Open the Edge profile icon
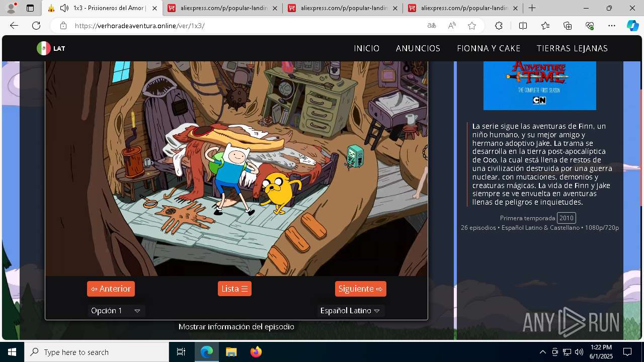The width and height of the screenshot is (644, 362). coord(11,8)
